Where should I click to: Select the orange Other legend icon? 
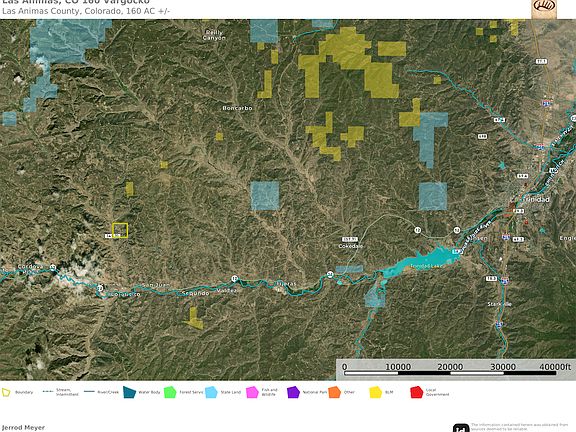pyautogui.click(x=334, y=392)
